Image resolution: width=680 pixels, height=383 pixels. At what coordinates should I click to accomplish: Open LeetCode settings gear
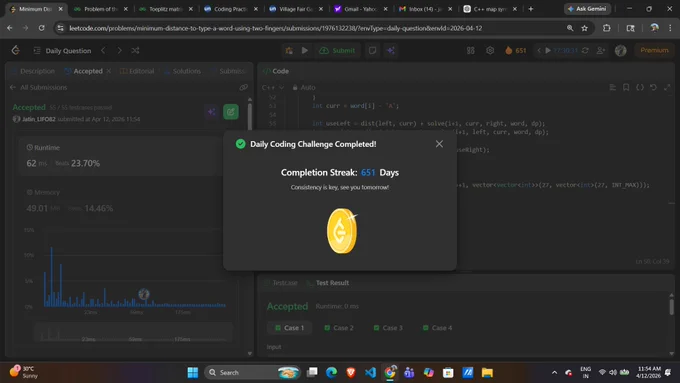(x=490, y=50)
